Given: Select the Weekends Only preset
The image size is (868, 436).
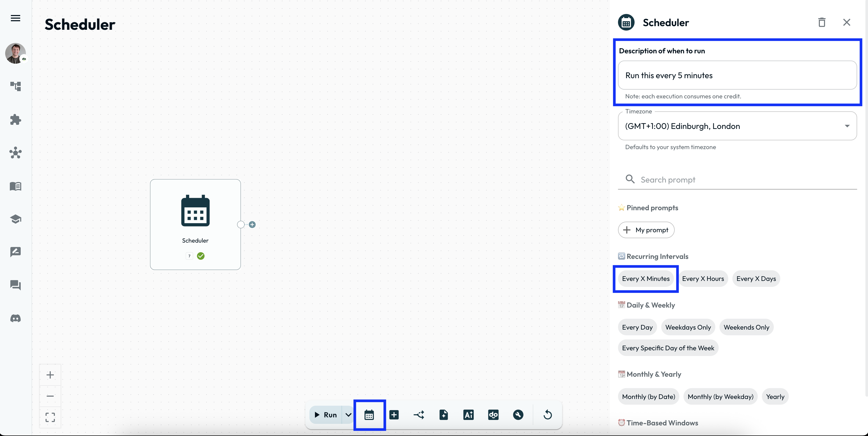Looking at the screenshot, I should [x=746, y=327].
